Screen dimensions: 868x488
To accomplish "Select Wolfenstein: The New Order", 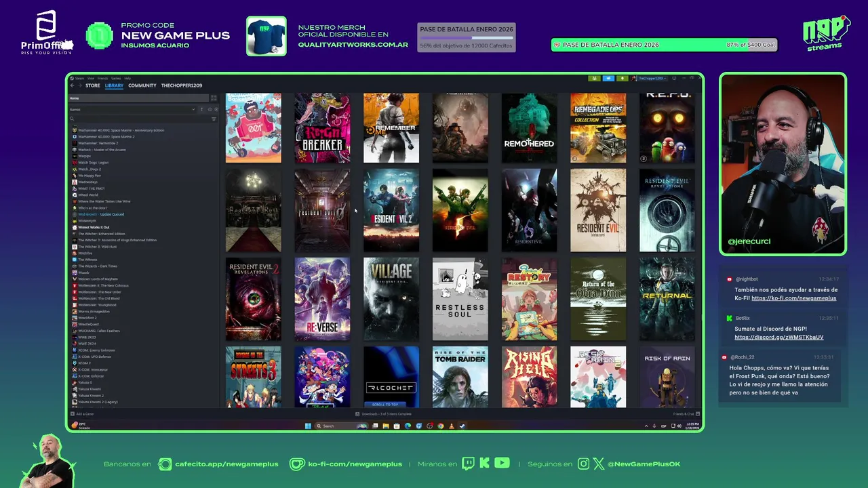I will coord(100,292).
